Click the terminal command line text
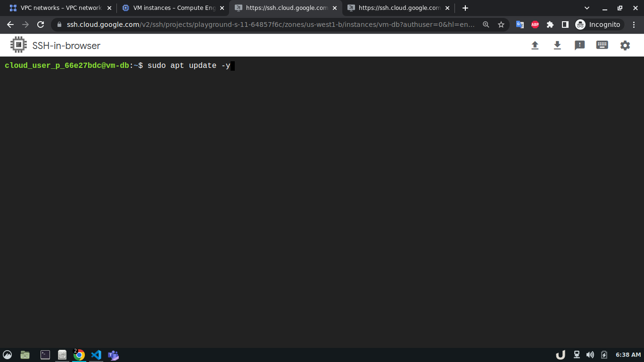 coord(189,66)
